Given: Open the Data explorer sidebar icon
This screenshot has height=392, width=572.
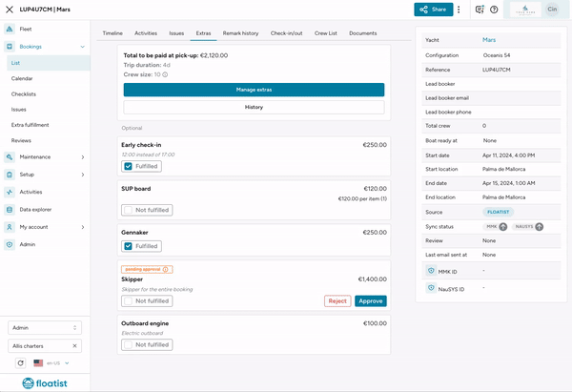Looking at the screenshot, I should 10,210.
